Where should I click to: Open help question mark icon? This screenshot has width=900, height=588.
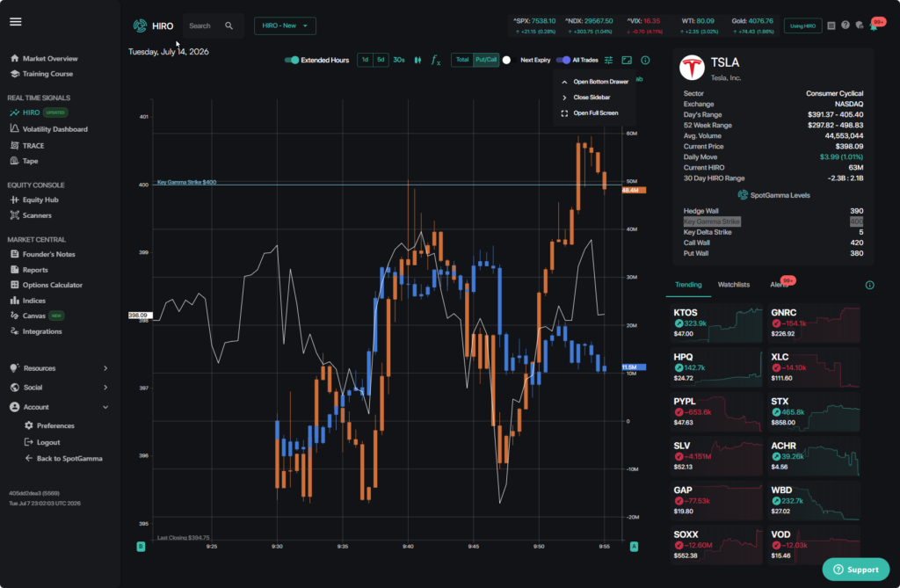[x=846, y=25]
